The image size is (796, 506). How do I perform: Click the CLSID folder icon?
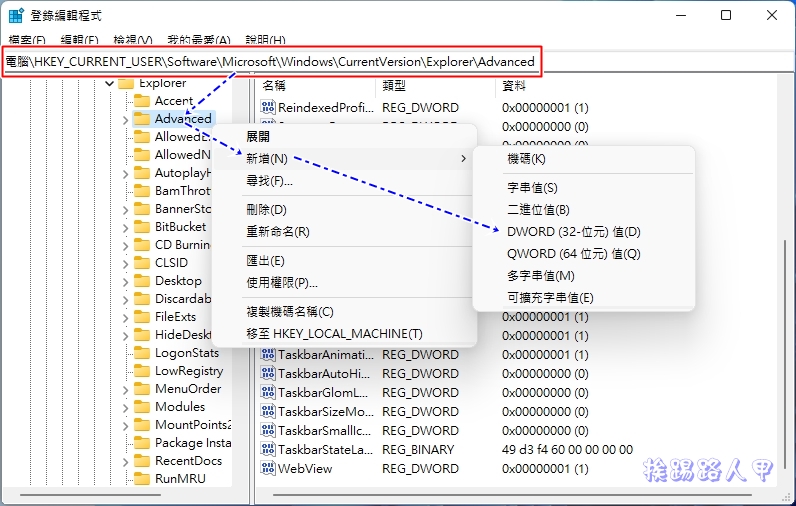tap(142, 263)
